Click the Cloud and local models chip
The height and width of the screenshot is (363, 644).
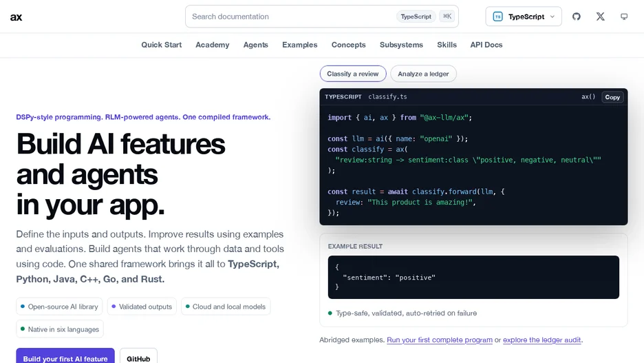tap(226, 307)
